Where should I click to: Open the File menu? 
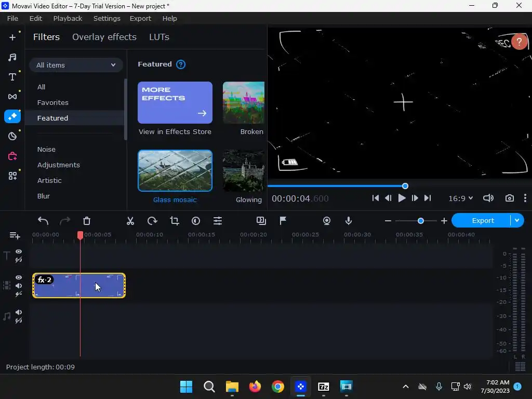coord(12,18)
